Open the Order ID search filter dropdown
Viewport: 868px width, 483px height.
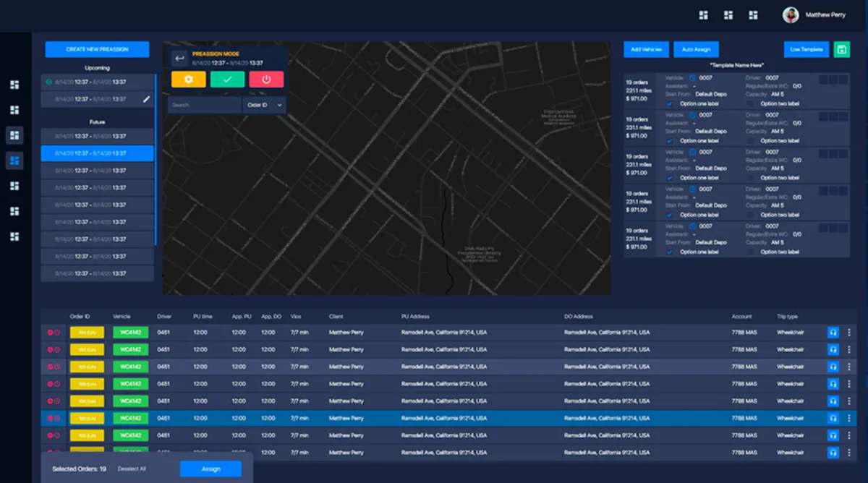[x=264, y=105]
